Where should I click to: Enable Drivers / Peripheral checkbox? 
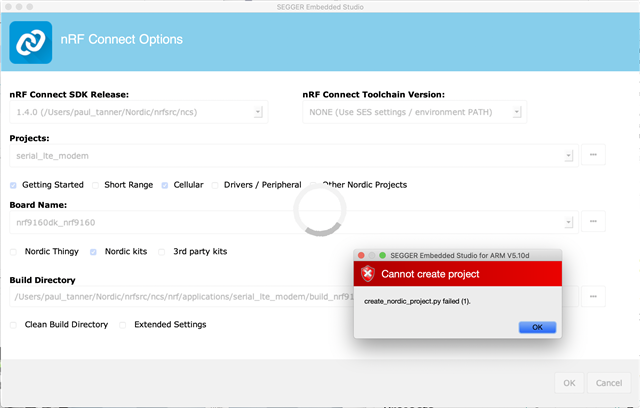[x=215, y=185]
